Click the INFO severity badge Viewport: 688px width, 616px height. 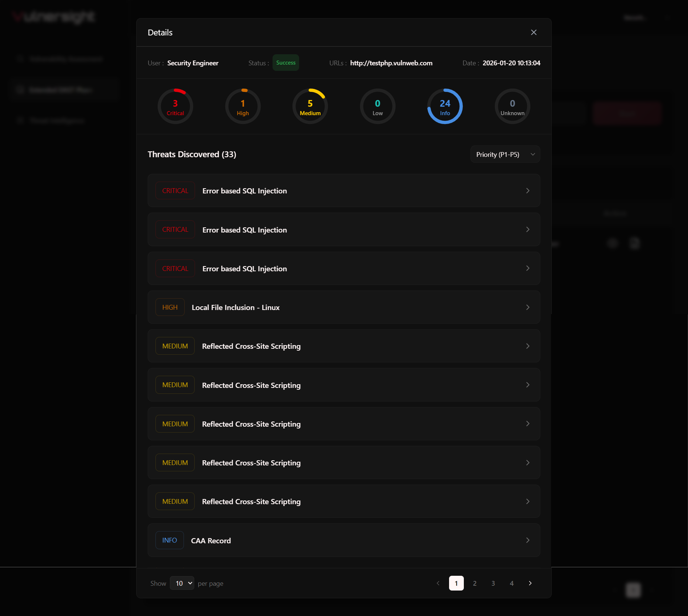(x=170, y=540)
